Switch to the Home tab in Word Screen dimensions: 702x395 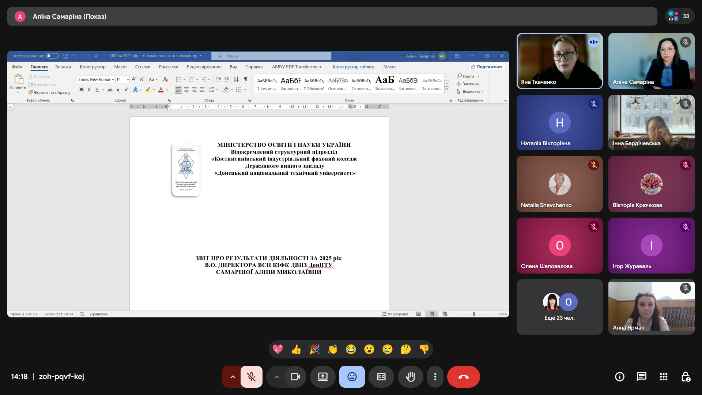pos(39,67)
